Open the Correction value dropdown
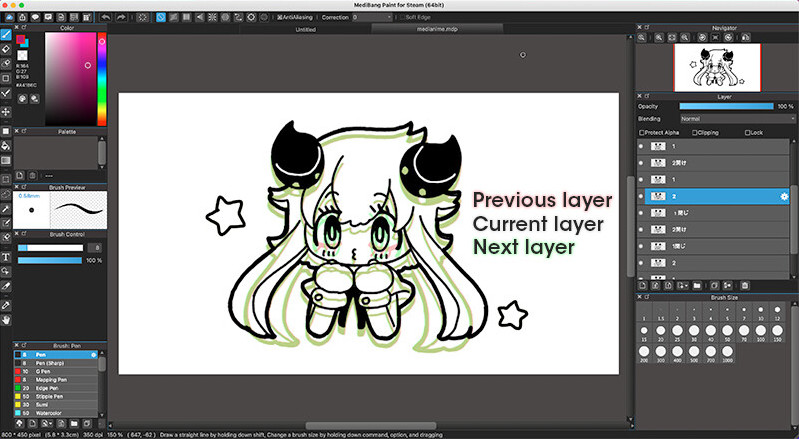Screen dimensions: 799x439 [373, 17]
